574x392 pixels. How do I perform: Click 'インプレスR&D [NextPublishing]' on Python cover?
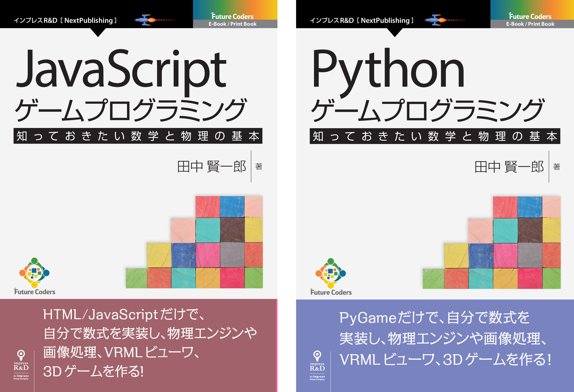click(x=362, y=20)
